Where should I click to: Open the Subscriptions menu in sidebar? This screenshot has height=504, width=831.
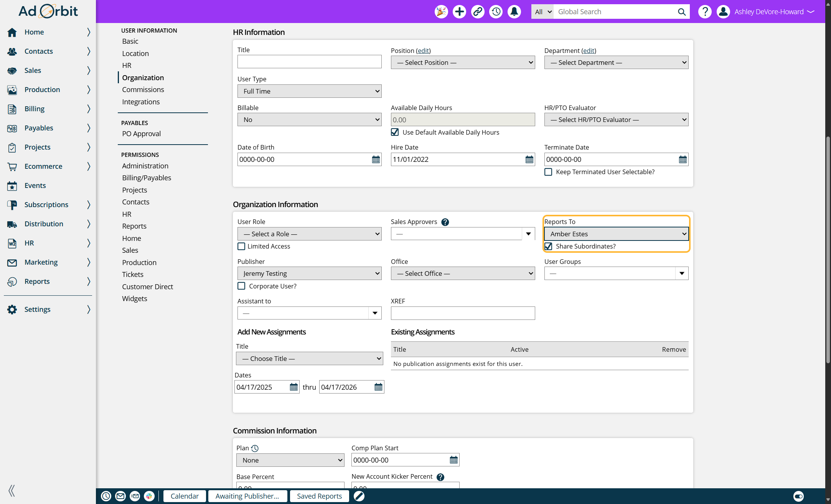click(x=48, y=205)
